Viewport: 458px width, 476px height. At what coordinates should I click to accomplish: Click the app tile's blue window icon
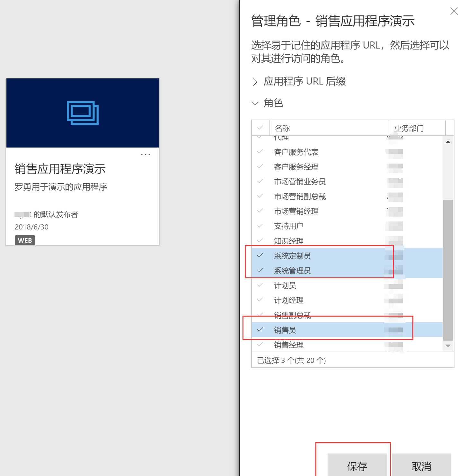tap(83, 113)
